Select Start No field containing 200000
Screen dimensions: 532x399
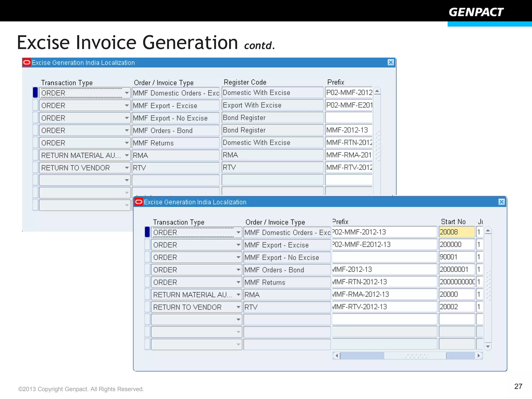pos(457,244)
